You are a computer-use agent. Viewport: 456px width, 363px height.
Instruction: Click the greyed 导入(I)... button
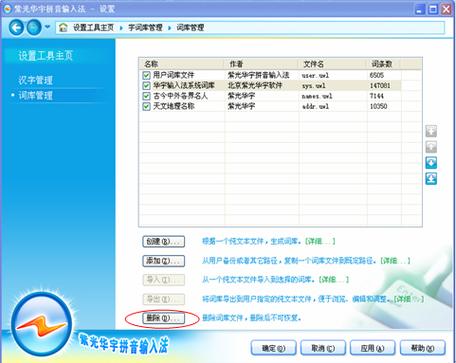tap(163, 280)
